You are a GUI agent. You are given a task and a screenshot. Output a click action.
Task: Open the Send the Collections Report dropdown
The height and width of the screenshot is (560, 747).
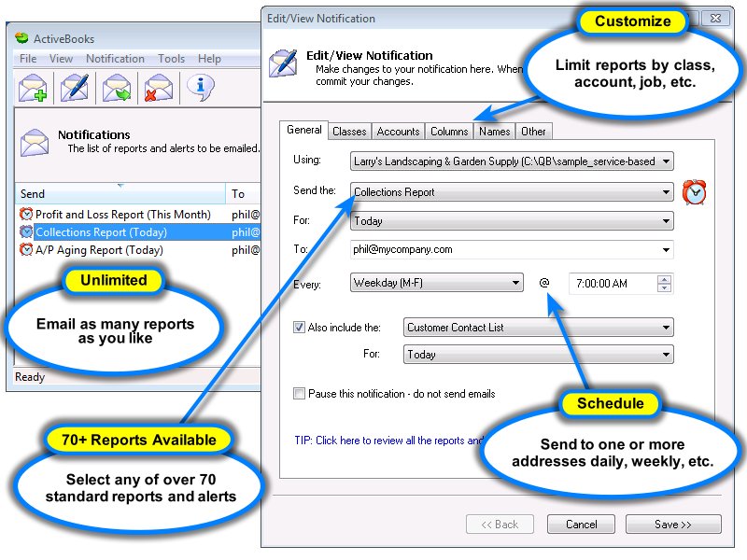coord(512,192)
